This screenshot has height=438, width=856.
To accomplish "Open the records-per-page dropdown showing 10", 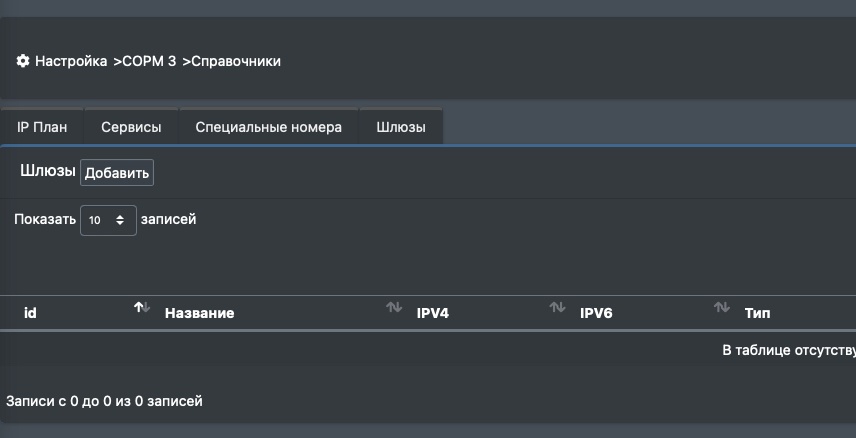I will 108,220.
